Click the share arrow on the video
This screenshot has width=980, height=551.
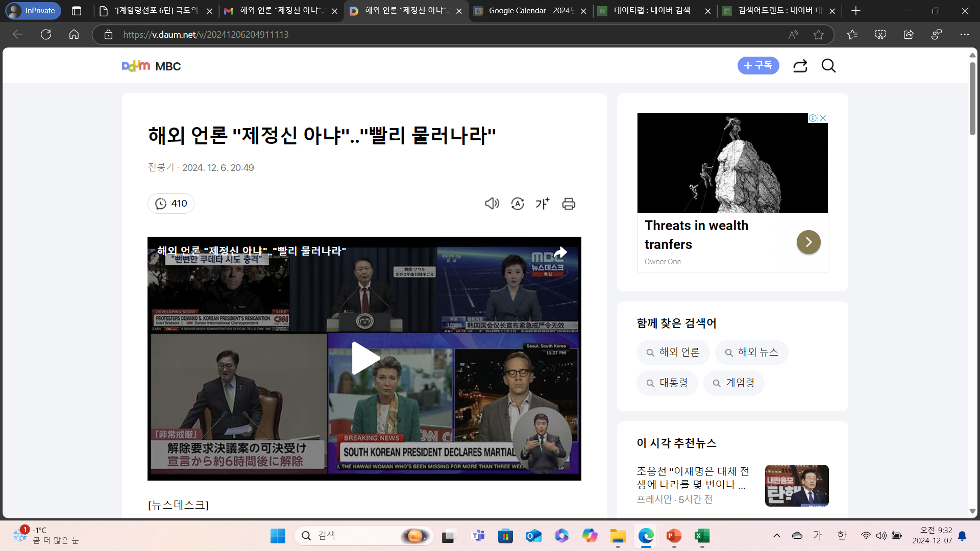point(560,253)
